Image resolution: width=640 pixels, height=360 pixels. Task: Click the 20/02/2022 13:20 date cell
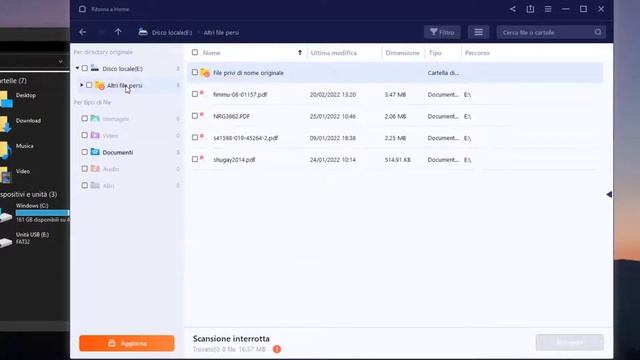[x=333, y=94]
